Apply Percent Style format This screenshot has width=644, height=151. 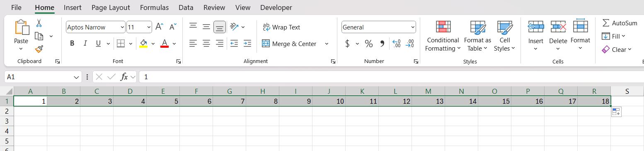coord(369,44)
